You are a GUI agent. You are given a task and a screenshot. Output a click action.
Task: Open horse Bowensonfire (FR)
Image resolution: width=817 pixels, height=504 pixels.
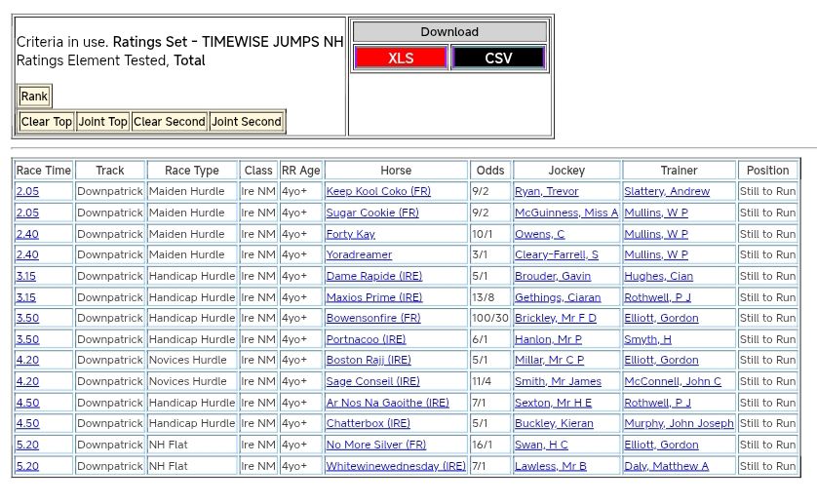pyautogui.click(x=373, y=319)
